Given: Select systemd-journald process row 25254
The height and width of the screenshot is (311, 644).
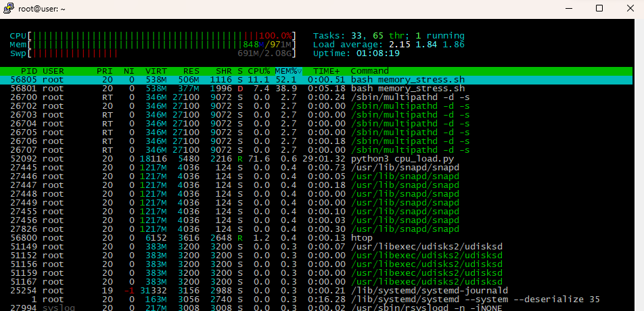Looking at the screenshot, I should [317, 291].
